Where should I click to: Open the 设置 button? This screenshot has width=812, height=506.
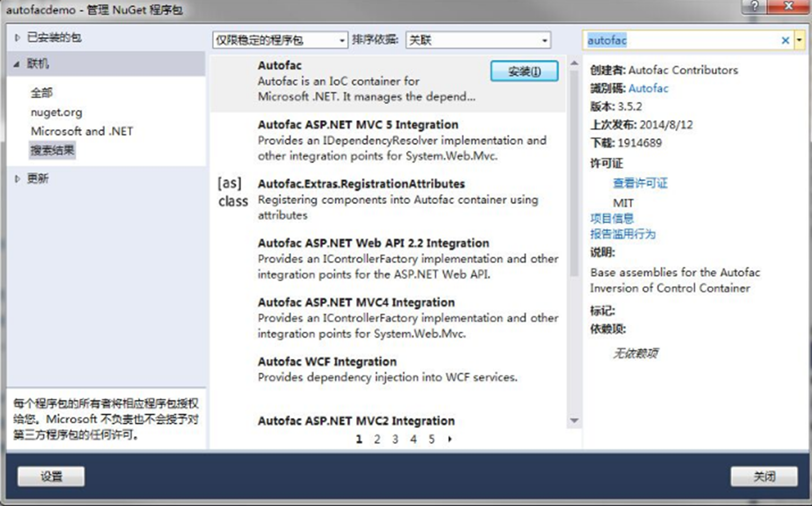click(x=51, y=476)
